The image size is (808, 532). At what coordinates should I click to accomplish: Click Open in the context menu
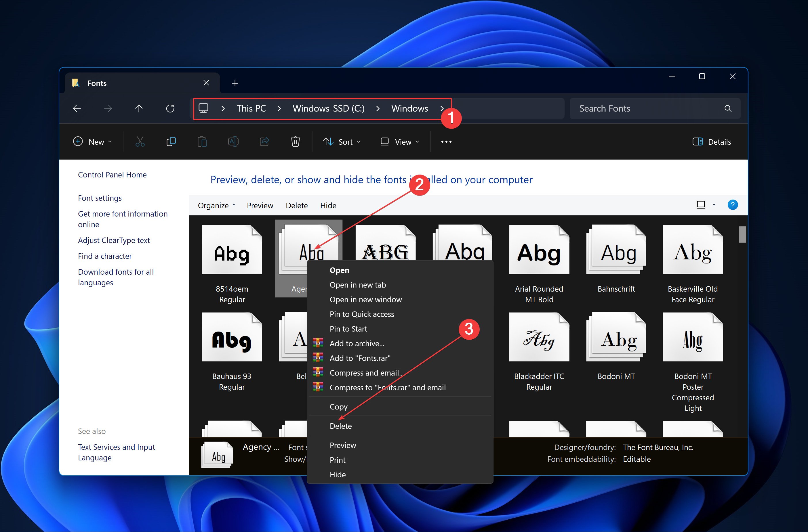tap(400, 270)
